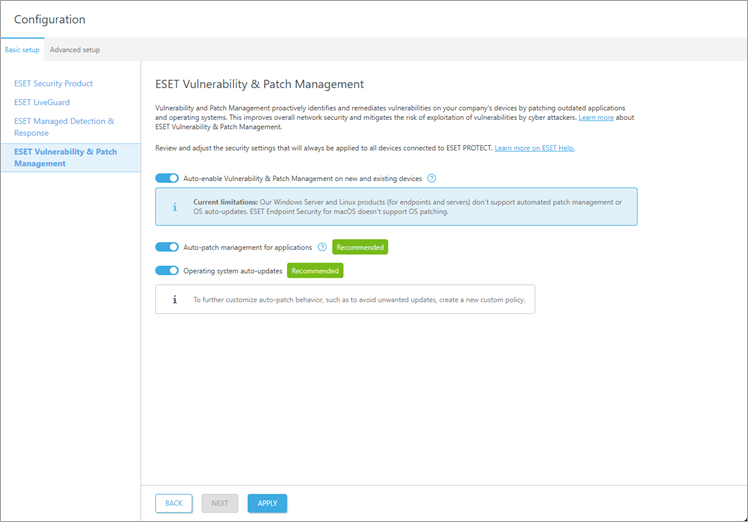748x522 pixels.
Task: Toggle Auto-patch management for applications switch
Action: pos(167,247)
